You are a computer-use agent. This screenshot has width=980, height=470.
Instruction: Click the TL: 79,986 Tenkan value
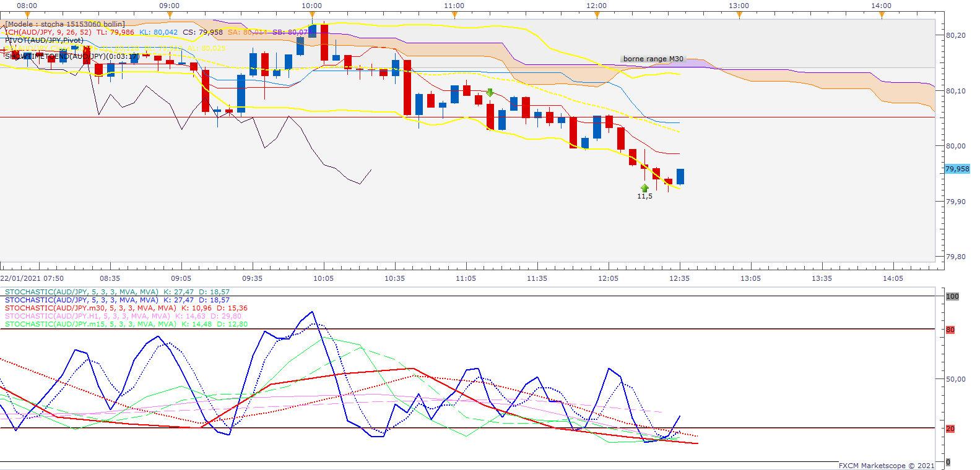(x=115, y=32)
